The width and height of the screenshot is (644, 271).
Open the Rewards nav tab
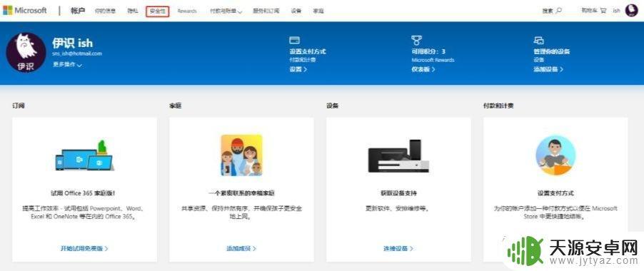pyautogui.click(x=187, y=11)
